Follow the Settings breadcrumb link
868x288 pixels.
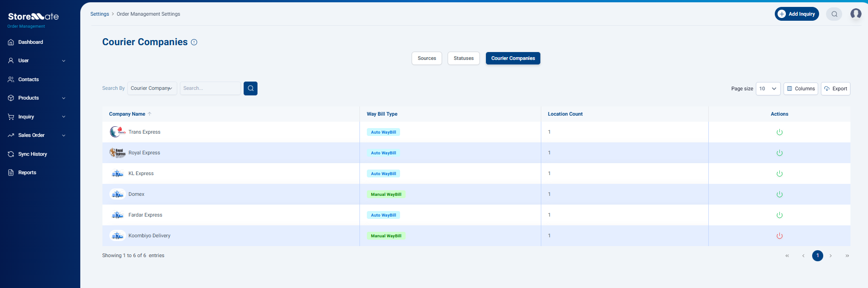pyautogui.click(x=100, y=14)
